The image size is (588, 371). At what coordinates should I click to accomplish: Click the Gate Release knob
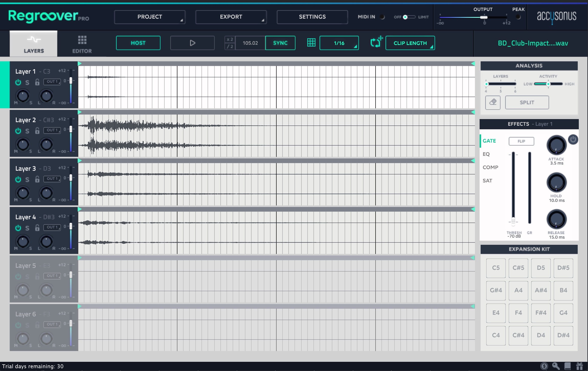556,219
